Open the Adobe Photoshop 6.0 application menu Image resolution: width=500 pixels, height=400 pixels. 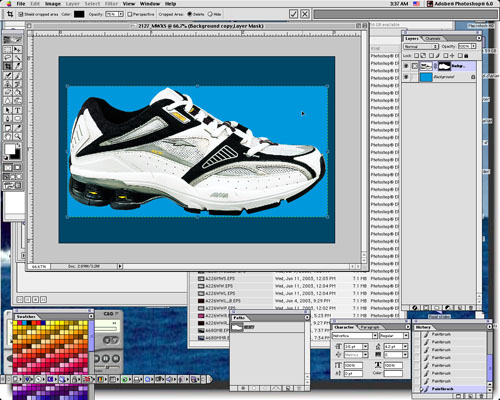coord(460,4)
